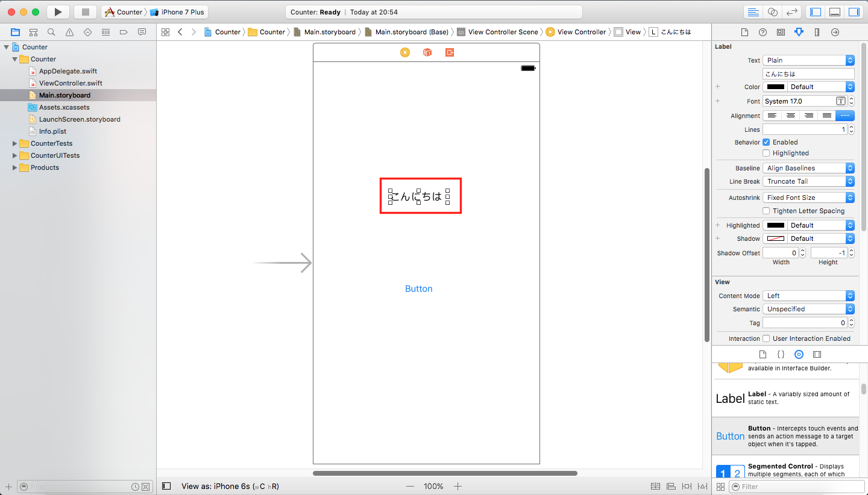
Task: Switch to the Size inspector
Action: coord(817,32)
